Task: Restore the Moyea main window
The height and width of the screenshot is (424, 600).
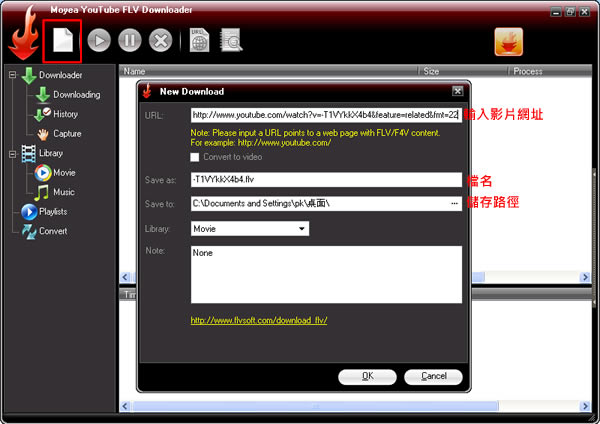Action: click(x=570, y=12)
